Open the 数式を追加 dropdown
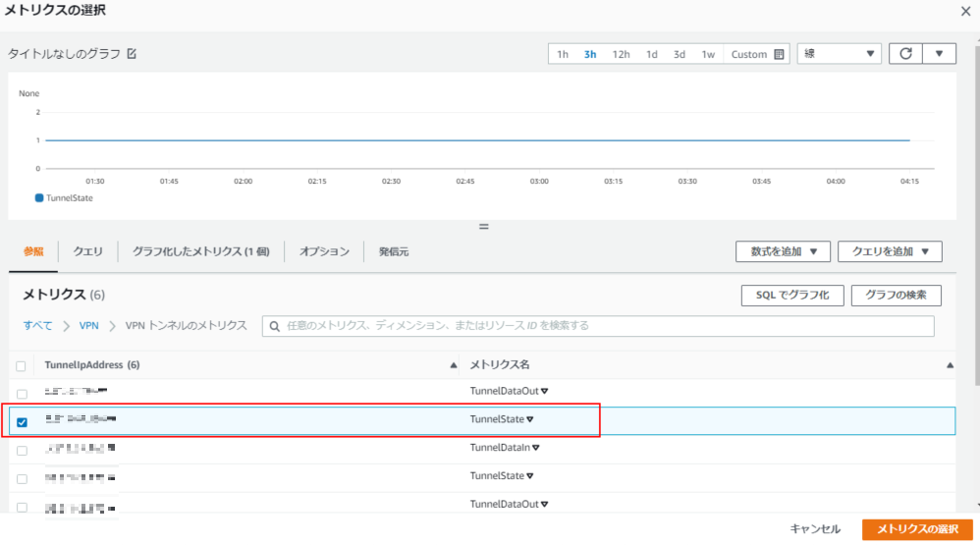 pyautogui.click(x=783, y=251)
